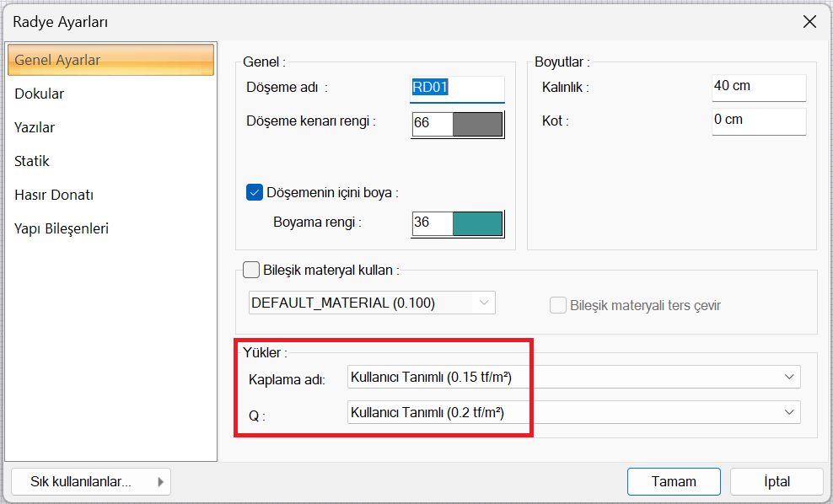Open the Sık kullanılanlar menu button

tap(90, 482)
